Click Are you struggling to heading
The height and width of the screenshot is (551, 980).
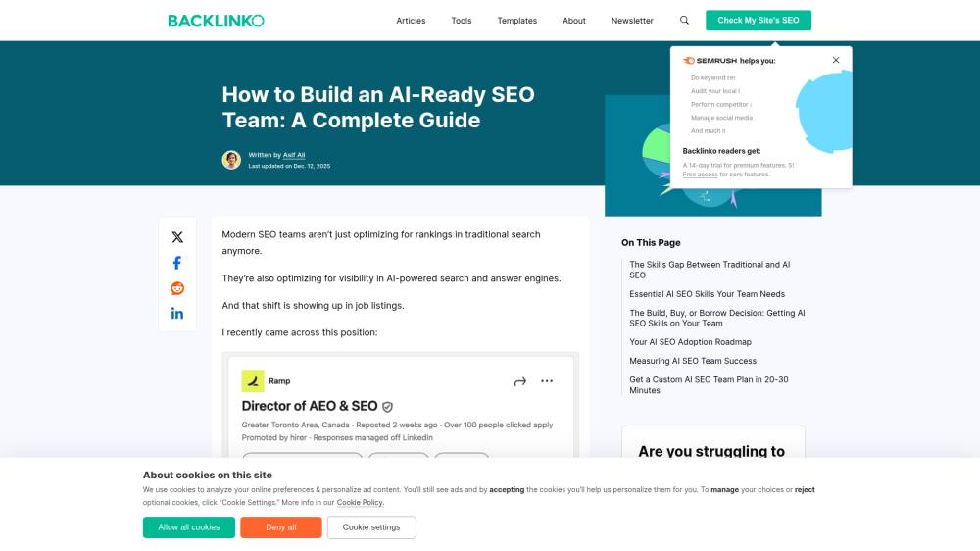(711, 451)
